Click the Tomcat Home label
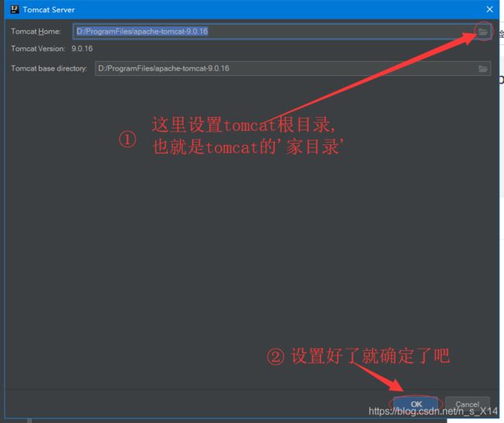Screen dimensions: 504x423 tap(36, 32)
